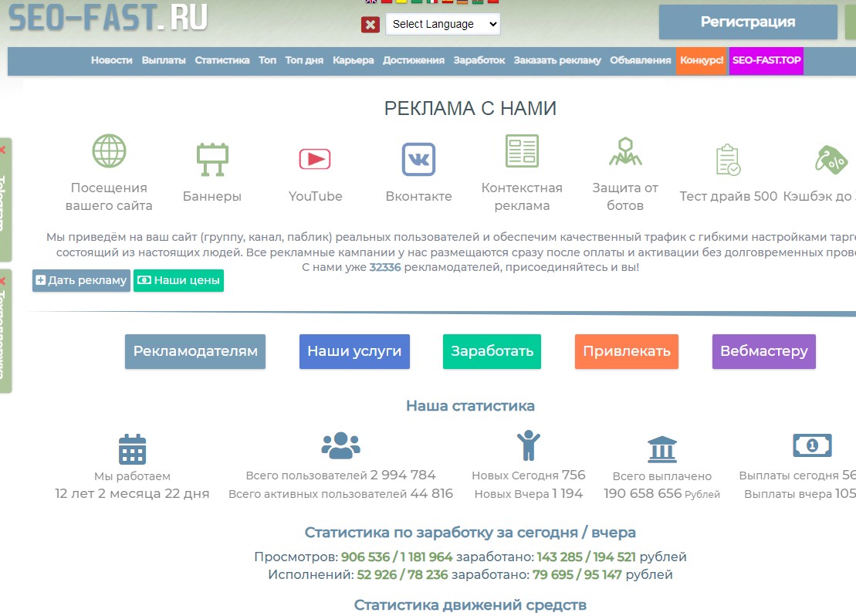
Task: Click the Контекстная реклама label
Action: point(522,197)
